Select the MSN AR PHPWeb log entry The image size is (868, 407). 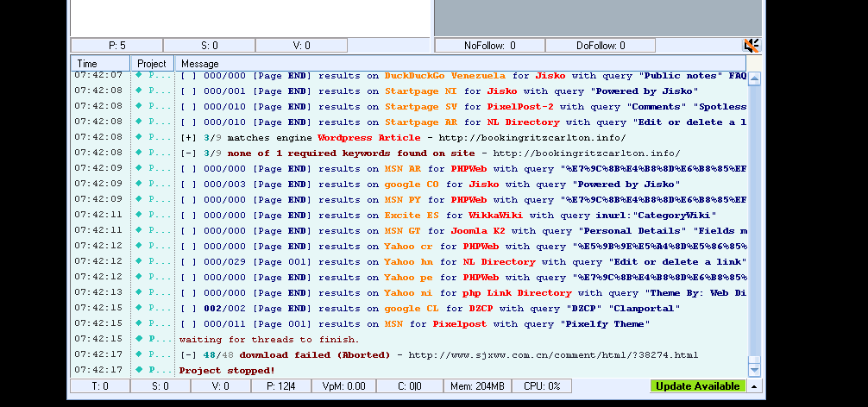[x=463, y=169]
